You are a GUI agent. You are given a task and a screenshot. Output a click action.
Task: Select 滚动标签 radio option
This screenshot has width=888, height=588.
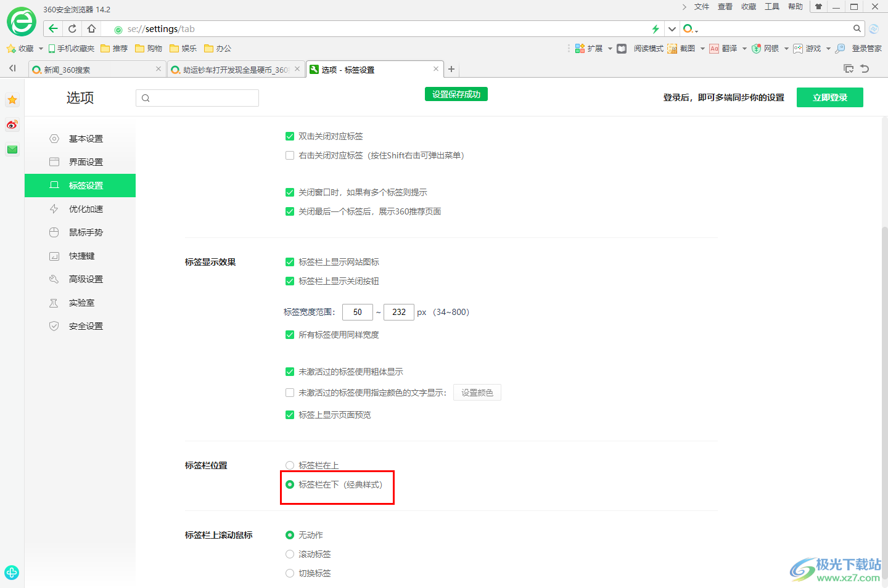(290, 554)
